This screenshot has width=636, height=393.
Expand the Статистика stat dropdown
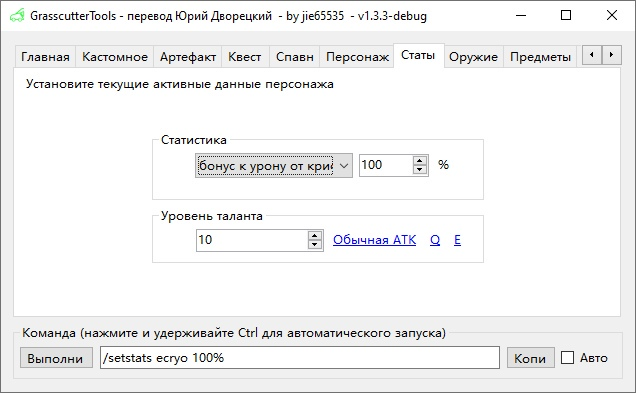point(274,165)
